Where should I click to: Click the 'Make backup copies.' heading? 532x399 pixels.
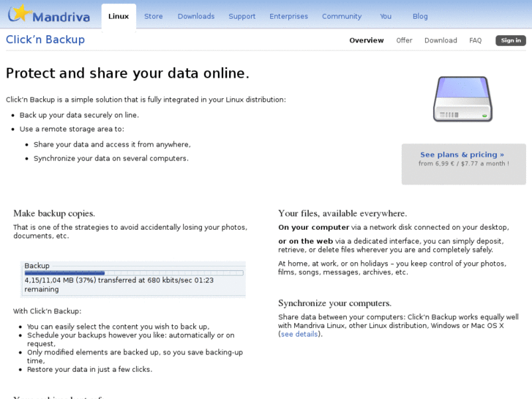[54, 213]
